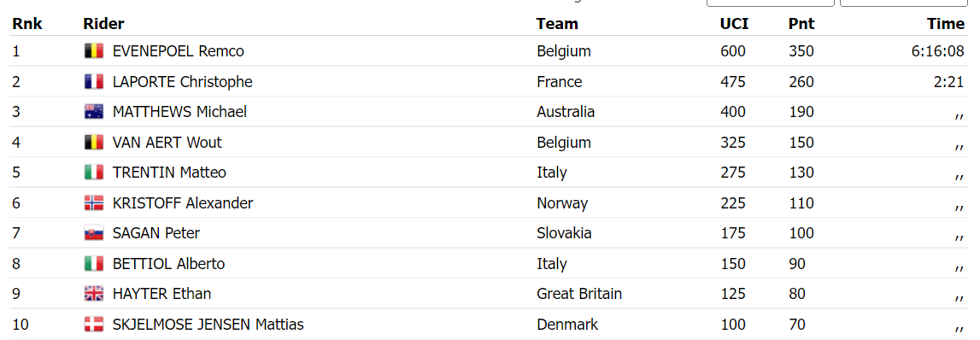The height and width of the screenshot is (340, 980).
Task: Click the Pnt column header
Action: coord(802,24)
